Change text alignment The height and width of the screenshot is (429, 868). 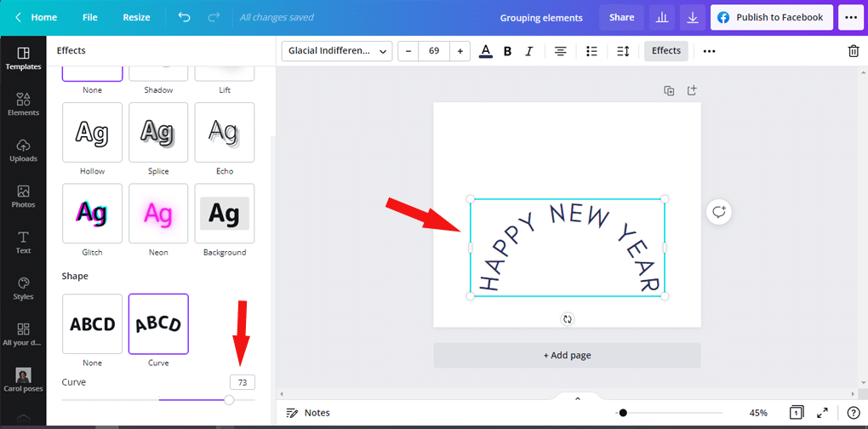561,51
